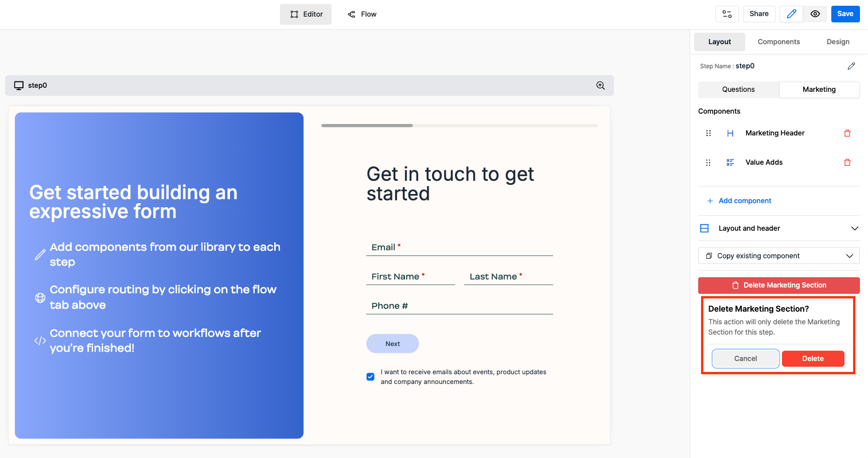Open the Layout tab
The width and height of the screenshot is (868, 458).
719,42
